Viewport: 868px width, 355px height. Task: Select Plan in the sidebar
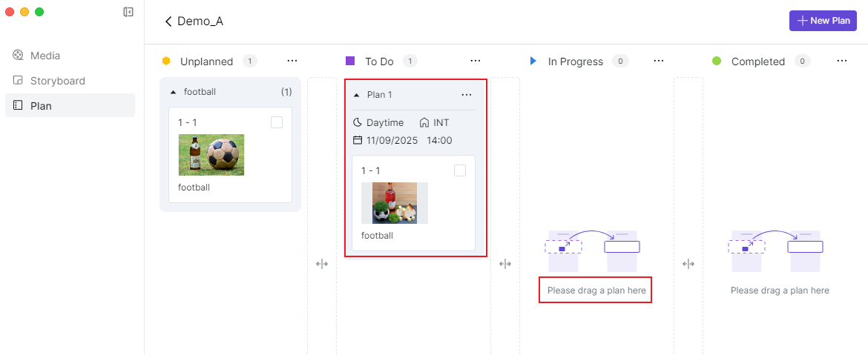point(41,106)
